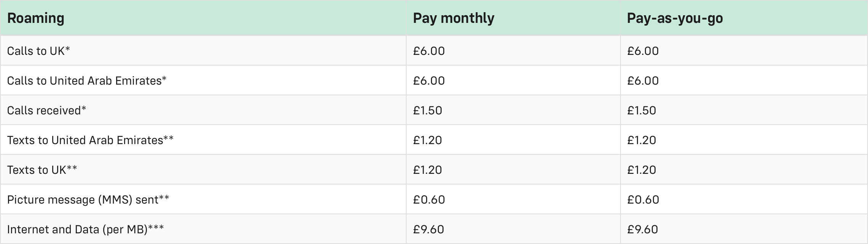868x244 pixels.
Task: Select Pay-as-you-go £1.50 for Calls received
Action: pyautogui.click(x=641, y=111)
